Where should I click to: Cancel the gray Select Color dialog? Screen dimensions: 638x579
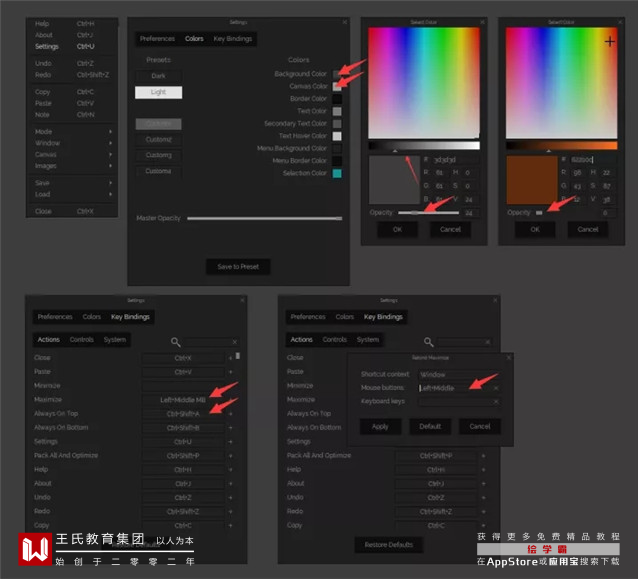pyautogui.click(x=450, y=229)
